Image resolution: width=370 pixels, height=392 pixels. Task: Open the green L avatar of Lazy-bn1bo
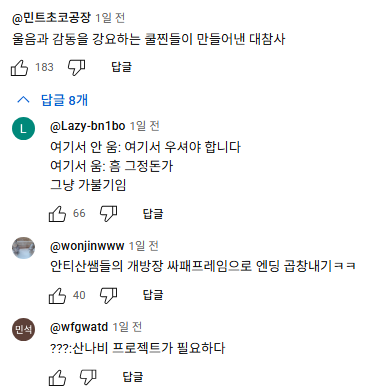(x=23, y=129)
